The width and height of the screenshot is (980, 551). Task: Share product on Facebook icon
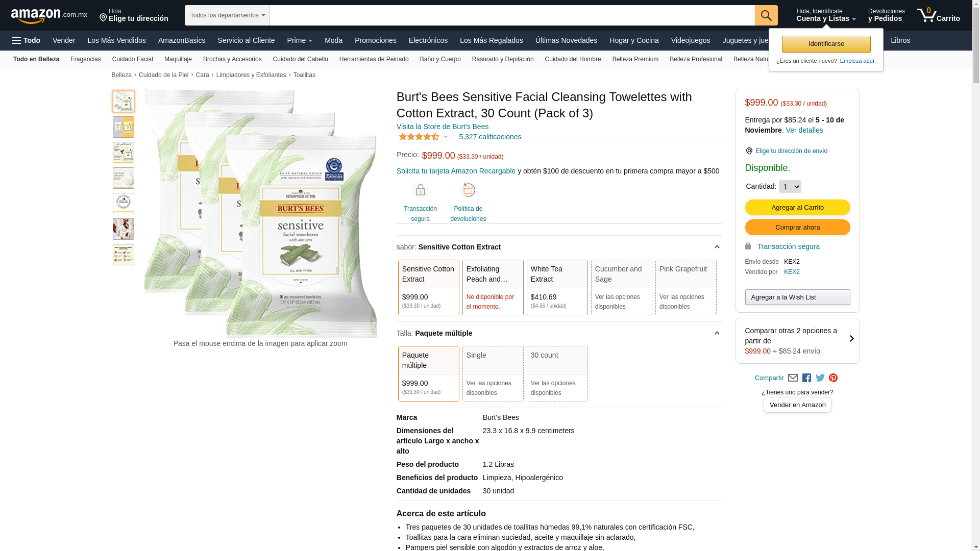(806, 378)
